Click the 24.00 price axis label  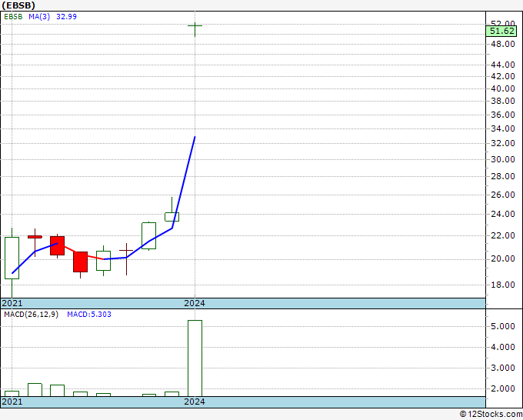[503, 214]
